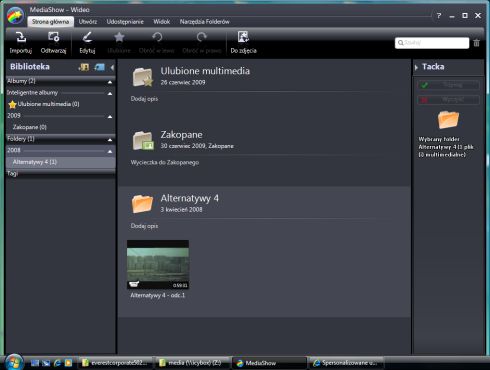Viewport: 490px width, 370px height.
Task: Open the help question mark icon
Action: coord(439,16)
